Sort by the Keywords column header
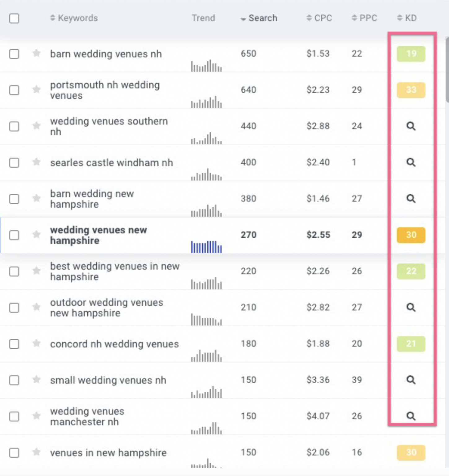Screen dimensions: 449x476 (74, 18)
